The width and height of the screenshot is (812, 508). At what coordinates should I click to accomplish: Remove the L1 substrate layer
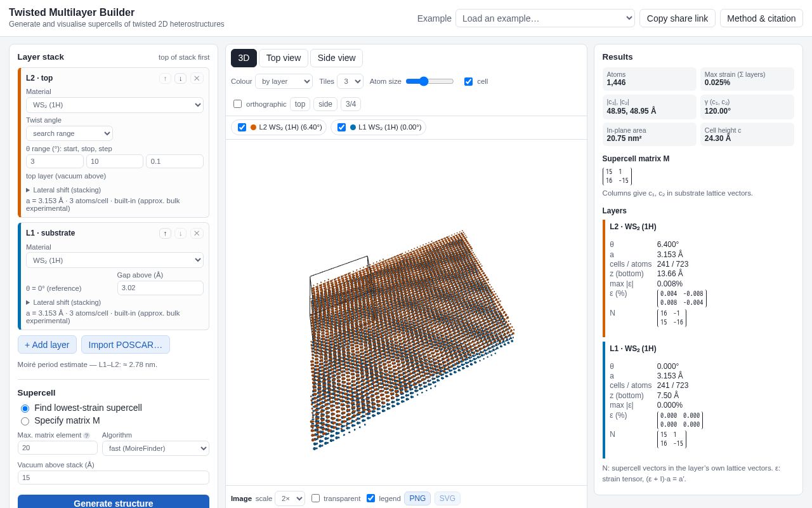point(197,233)
